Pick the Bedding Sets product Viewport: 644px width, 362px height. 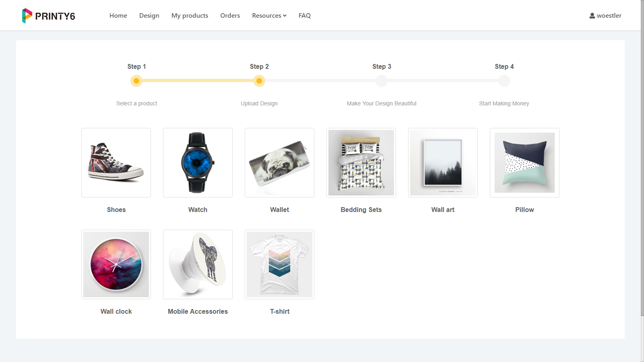click(x=361, y=162)
